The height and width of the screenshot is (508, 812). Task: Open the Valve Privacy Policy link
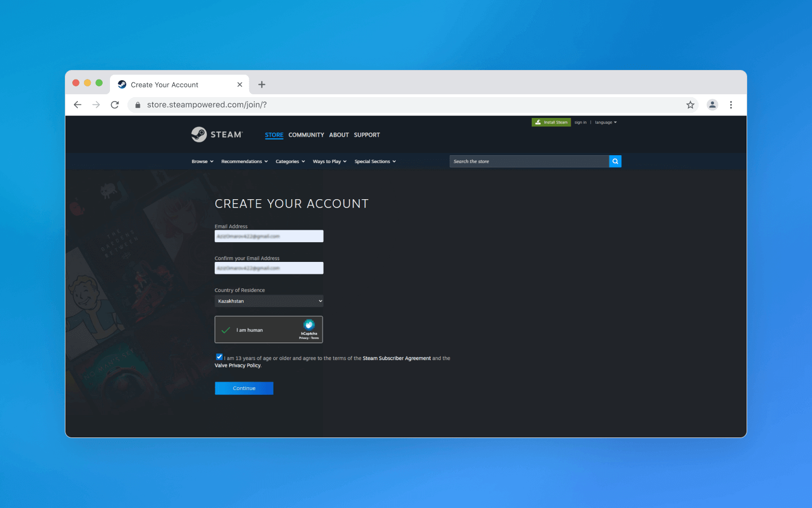click(x=237, y=365)
